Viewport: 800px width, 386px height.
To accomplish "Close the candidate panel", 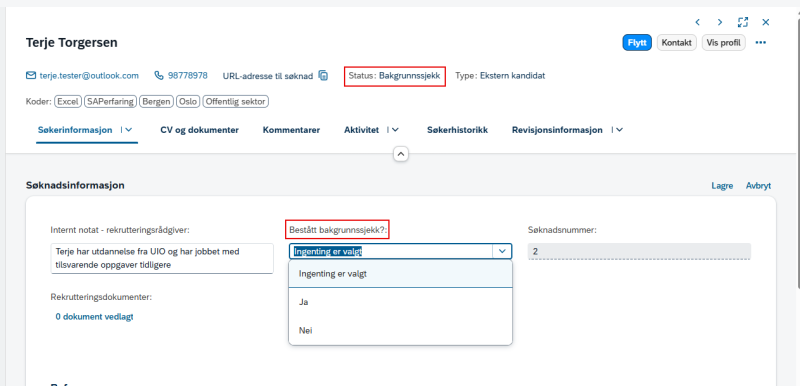I will coord(766,22).
